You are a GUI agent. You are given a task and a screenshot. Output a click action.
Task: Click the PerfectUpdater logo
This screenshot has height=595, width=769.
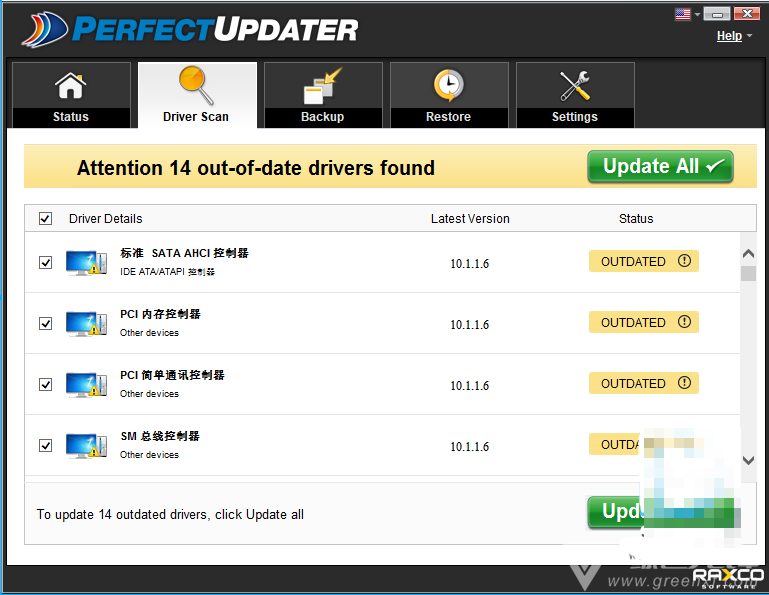tap(190, 30)
